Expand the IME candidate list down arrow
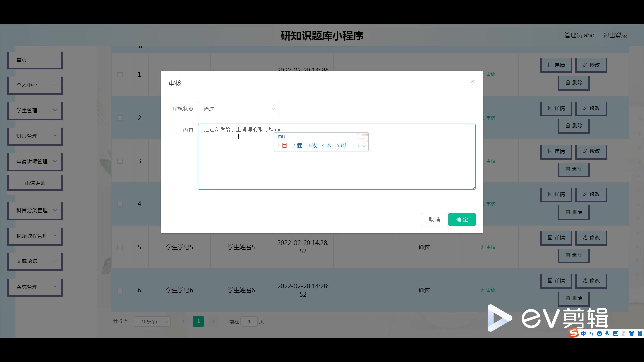 (x=364, y=146)
